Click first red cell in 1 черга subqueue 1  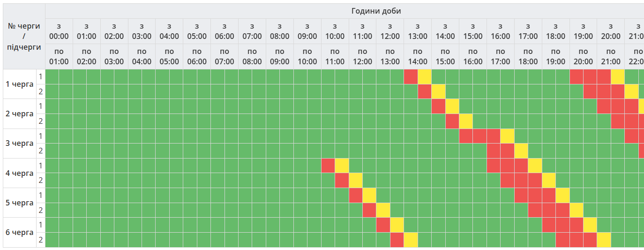[411, 76]
